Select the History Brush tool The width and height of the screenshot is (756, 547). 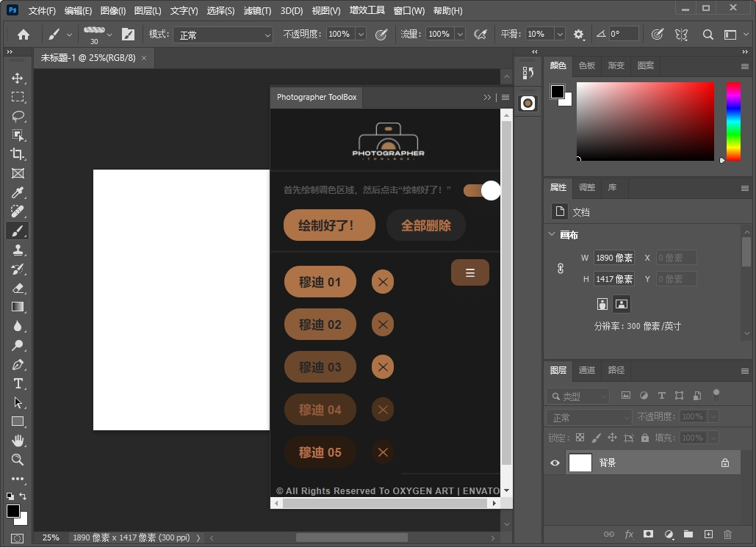click(x=18, y=269)
